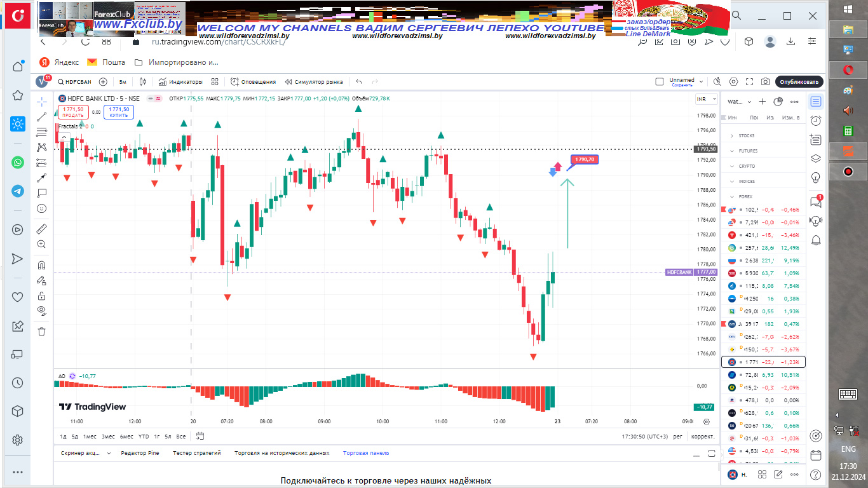Screen dimensions: 868x488
Task: Select the 6мес time range
Action: pyautogui.click(x=127, y=436)
